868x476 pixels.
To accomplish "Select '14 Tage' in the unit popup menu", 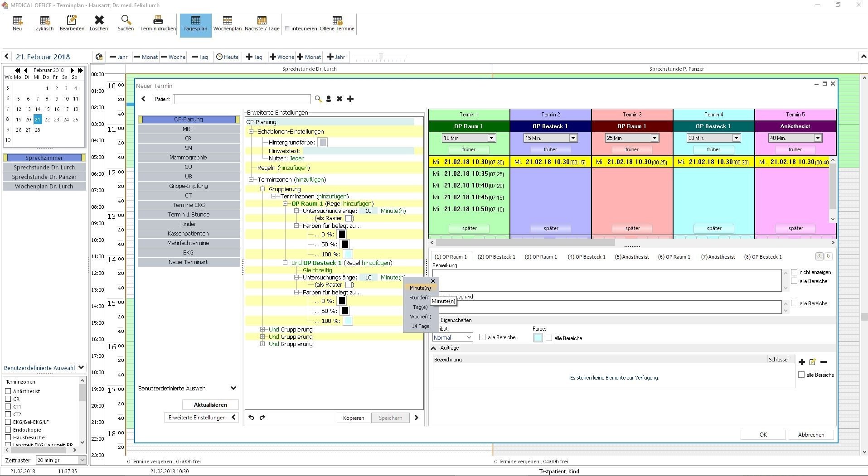I will [x=420, y=326].
